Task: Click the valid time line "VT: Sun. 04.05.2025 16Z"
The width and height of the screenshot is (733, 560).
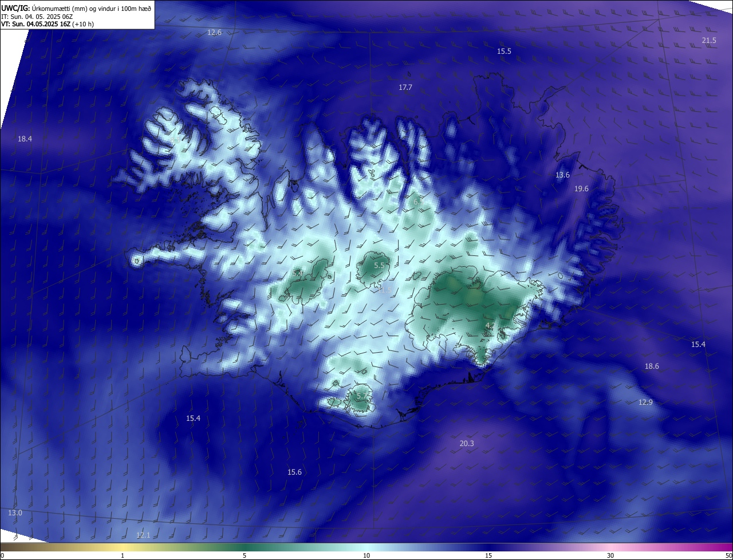Action: (x=36, y=25)
